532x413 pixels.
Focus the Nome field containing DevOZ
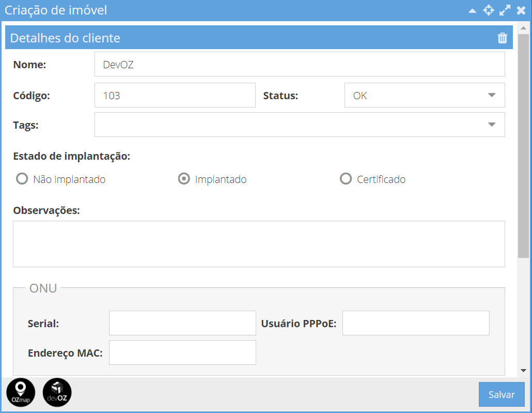(300, 64)
